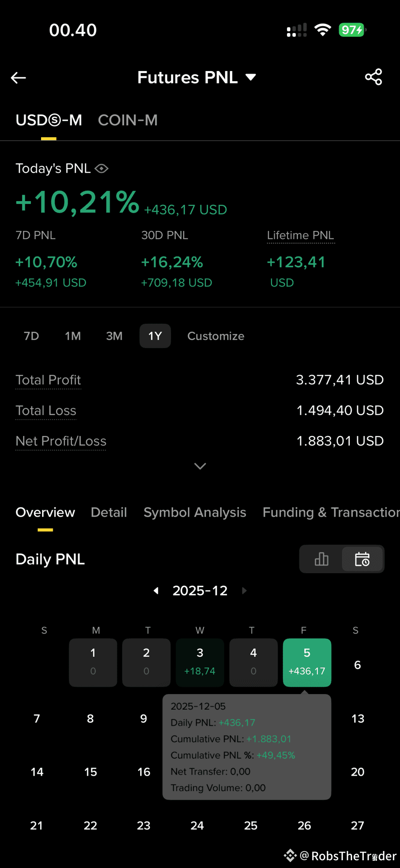Switch Daily PNL to bar chart view
Viewport: 400px width, 868px height.
321,559
